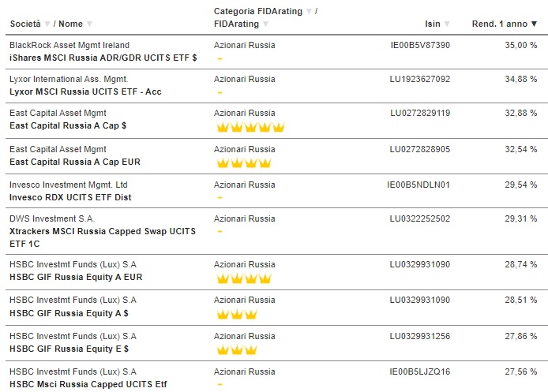Viewport: 548px width, 392px height.
Task: Click Azionari Russia category in Invesco RDX row
Action: (244, 185)
